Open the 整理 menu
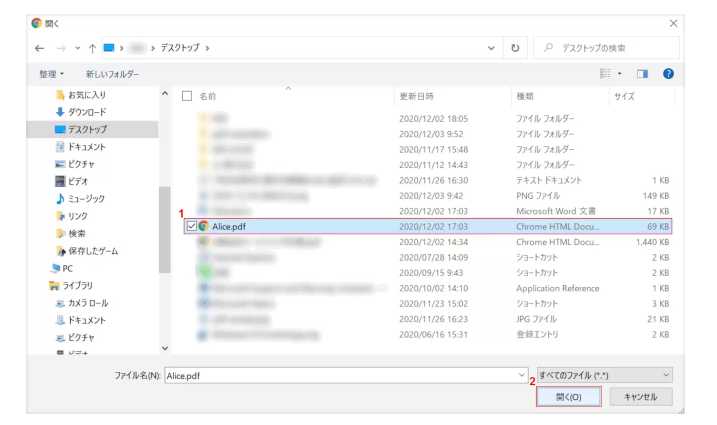717x425 pixels. (x=52, y=74)
